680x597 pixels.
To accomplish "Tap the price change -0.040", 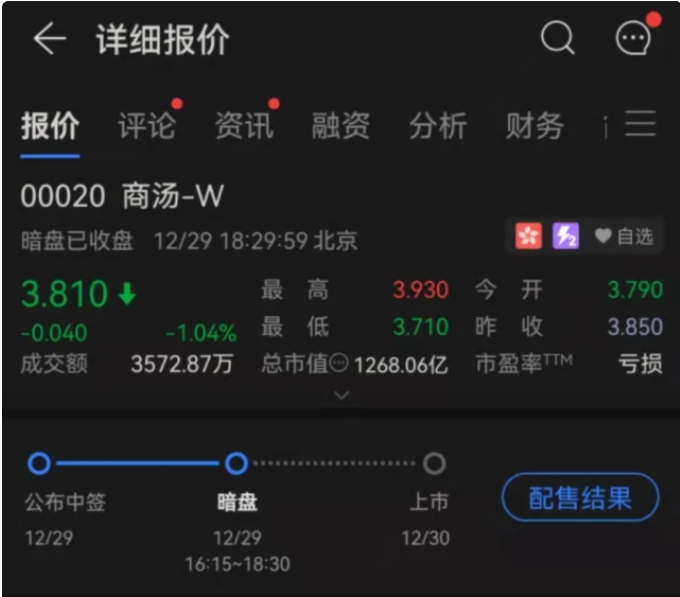I will coord(54,333).
